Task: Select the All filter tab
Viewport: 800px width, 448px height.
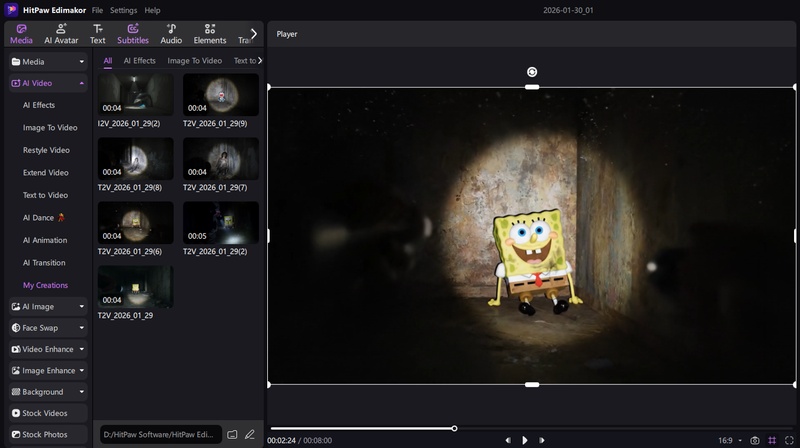Action: click(108, 61)
